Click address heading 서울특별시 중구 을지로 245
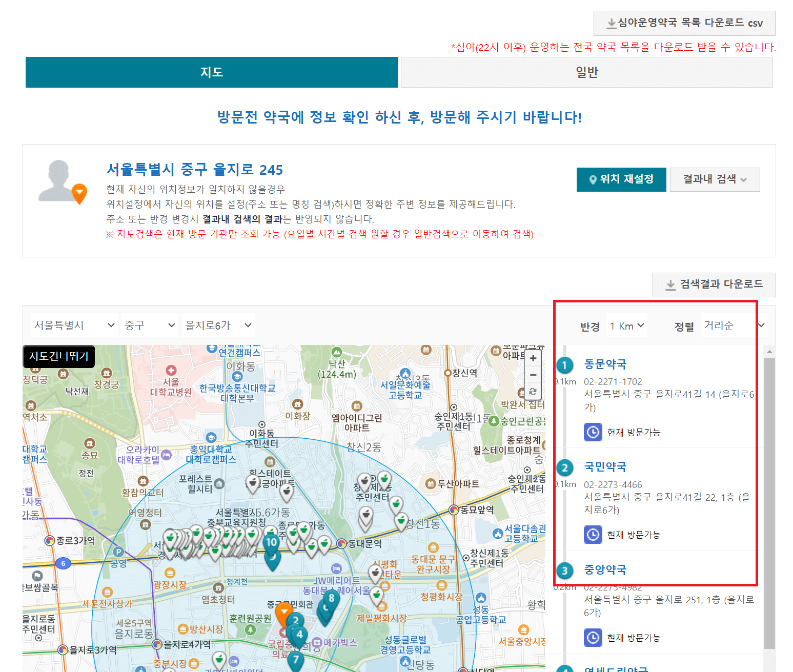Viewport: 793px width, 672px height. pos(195,170)
